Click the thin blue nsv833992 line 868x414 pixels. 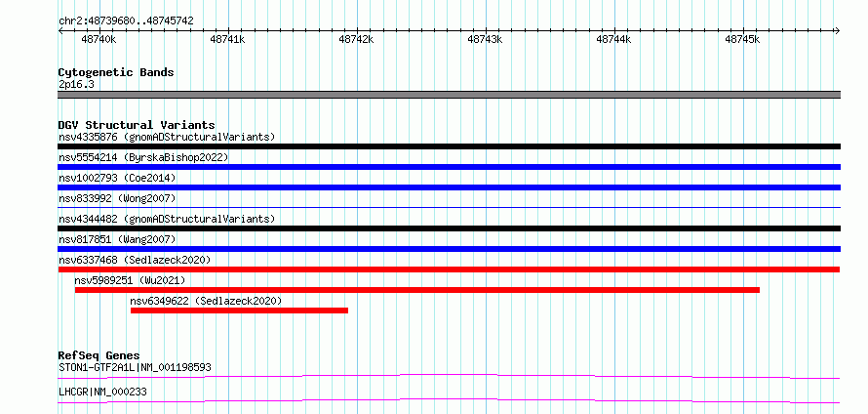click(x=449, y=207)
